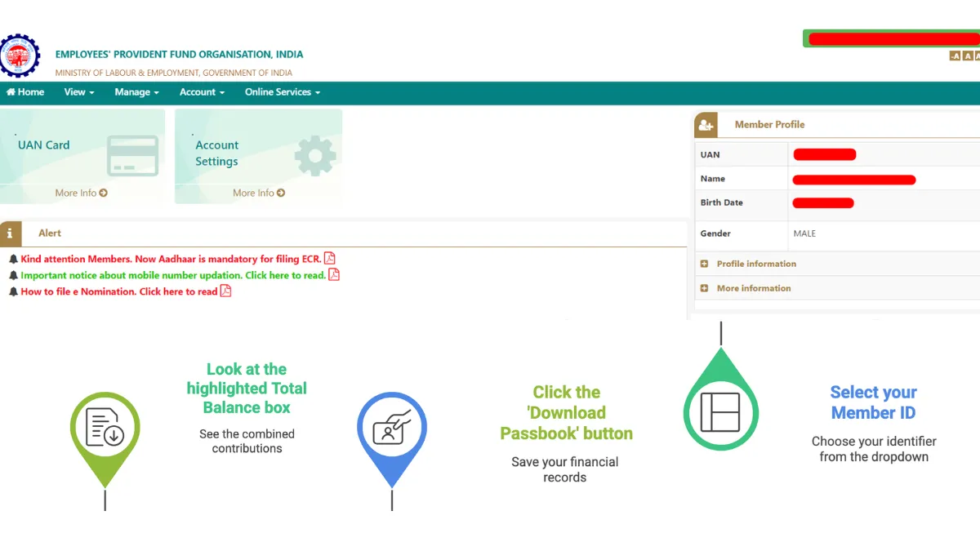Image resolution: width=980 pixels, height=551 pixels.
Task: Open the Account dropdown menu
Action: (x=202, y=92)
